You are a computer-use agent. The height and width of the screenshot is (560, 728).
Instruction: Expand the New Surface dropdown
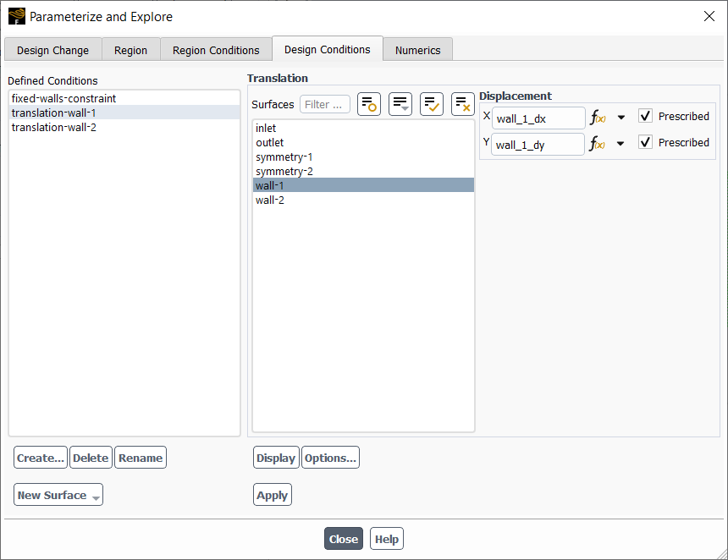click(x=58, y=494)
